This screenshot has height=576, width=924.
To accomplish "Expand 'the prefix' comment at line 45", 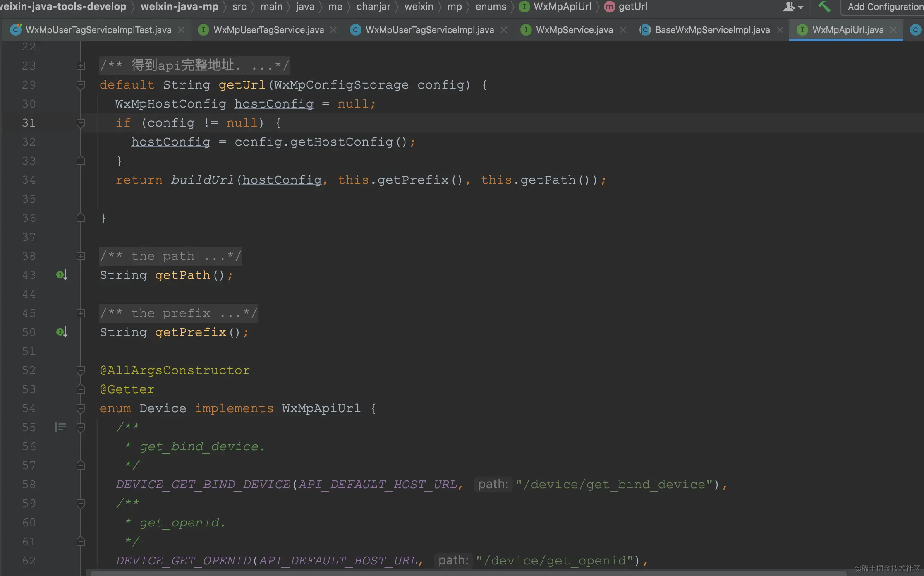I will tap(81, 313).
